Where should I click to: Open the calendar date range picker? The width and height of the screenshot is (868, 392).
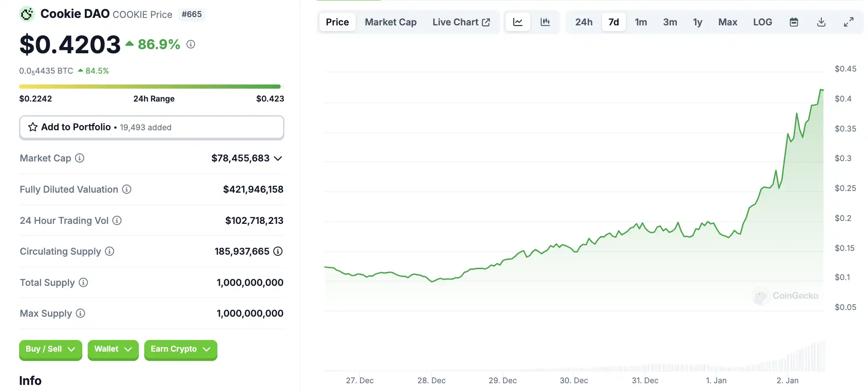pyautogui.click(x=794, y=22)
